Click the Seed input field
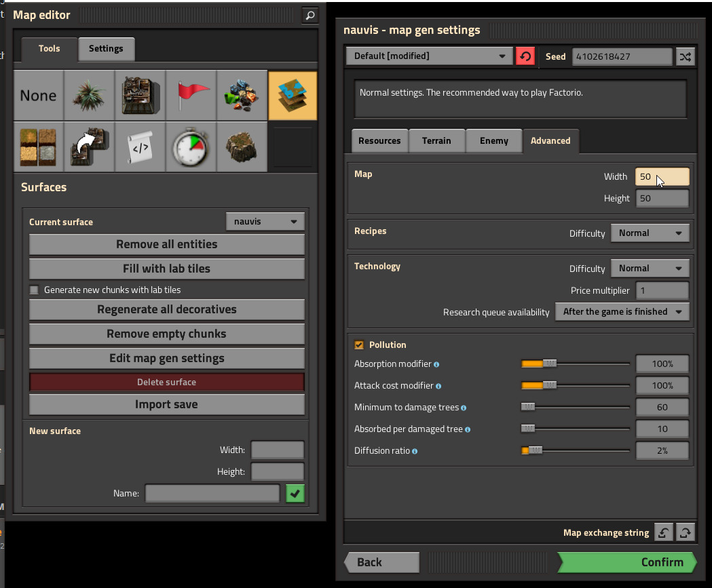Image resolution: width=712 pixels, height=588 pixels. [x=622, y=57]
